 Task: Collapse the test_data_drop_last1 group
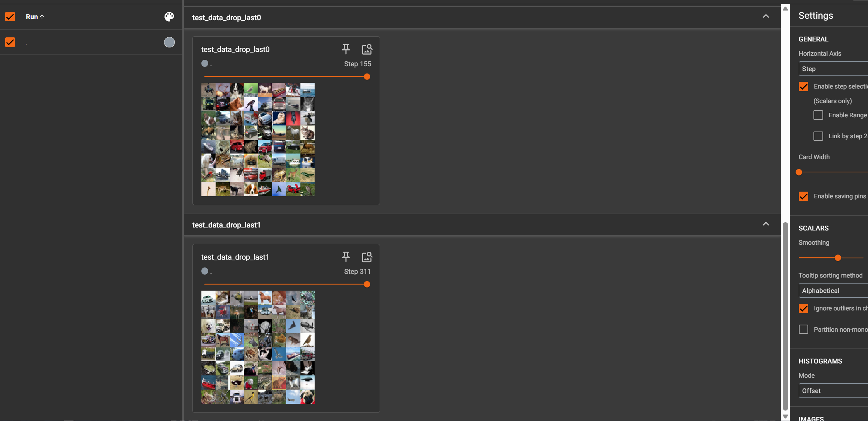(x=766, y=224)
